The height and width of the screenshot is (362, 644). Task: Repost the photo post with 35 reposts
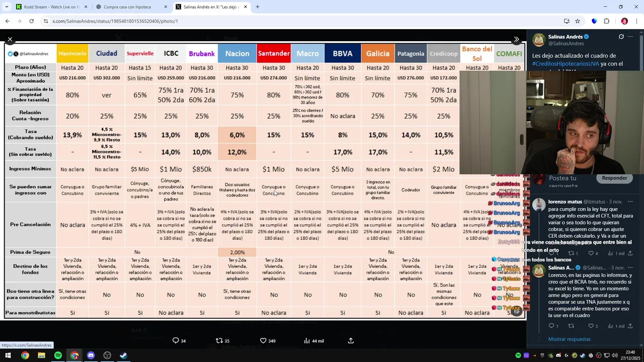[x=222, y=341]
